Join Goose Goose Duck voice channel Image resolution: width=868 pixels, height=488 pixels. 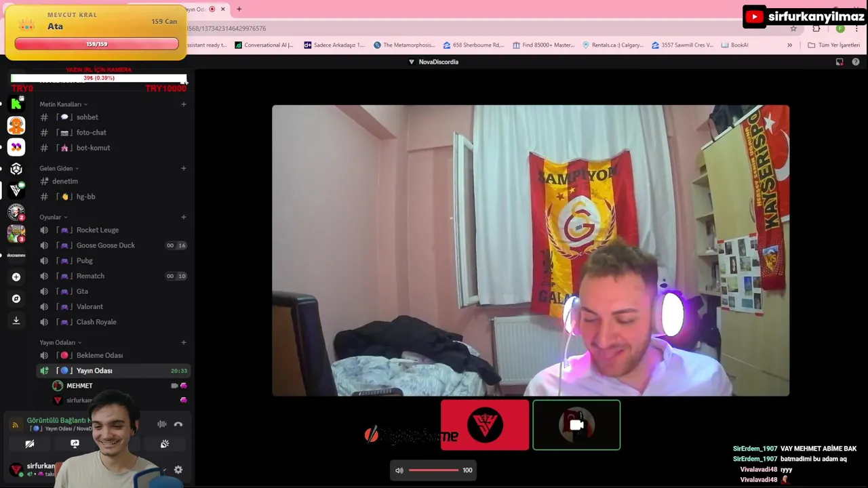[113, 245]
